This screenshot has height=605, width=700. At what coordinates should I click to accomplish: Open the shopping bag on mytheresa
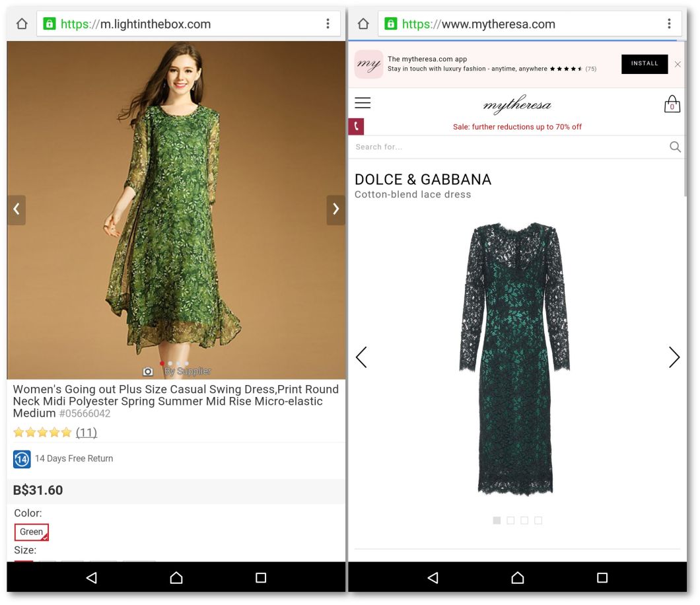pyautogui.click(x=672, y=104)
